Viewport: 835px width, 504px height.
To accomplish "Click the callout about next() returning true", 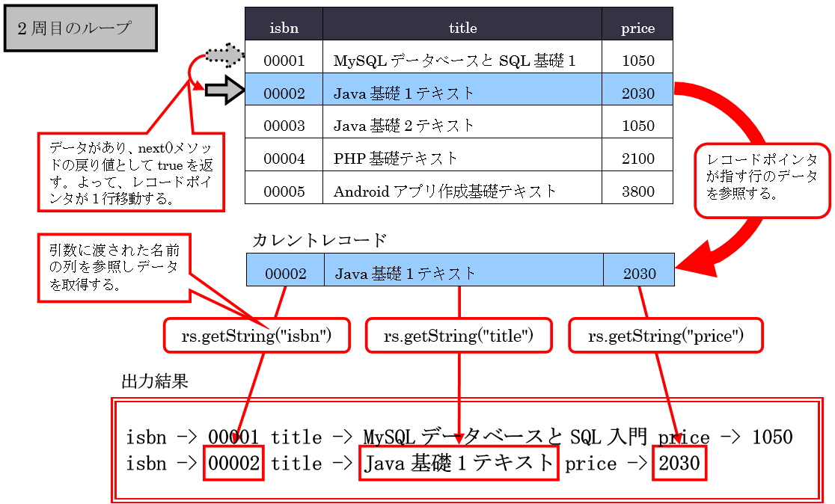I will (x=131, y=173).
